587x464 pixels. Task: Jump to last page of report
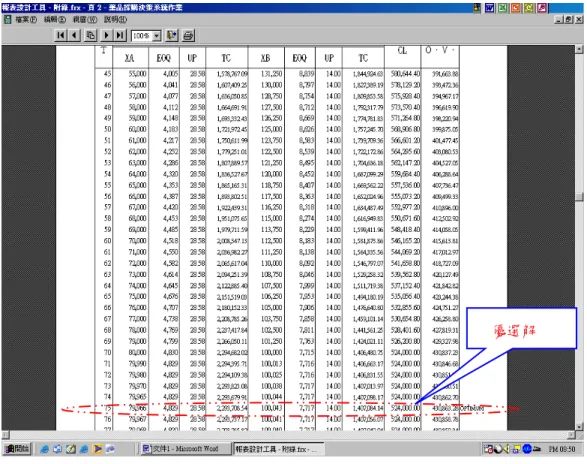tap(120, 36)
